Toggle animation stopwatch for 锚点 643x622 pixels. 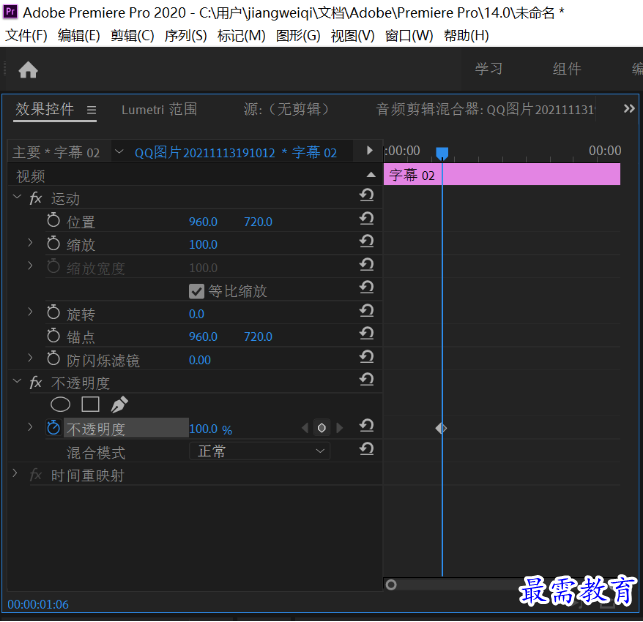53,336
